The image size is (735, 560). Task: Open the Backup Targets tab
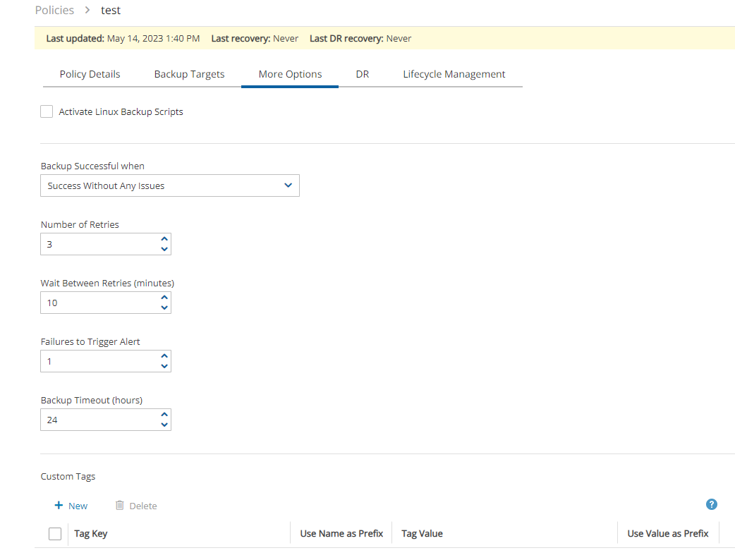[189, 74]
